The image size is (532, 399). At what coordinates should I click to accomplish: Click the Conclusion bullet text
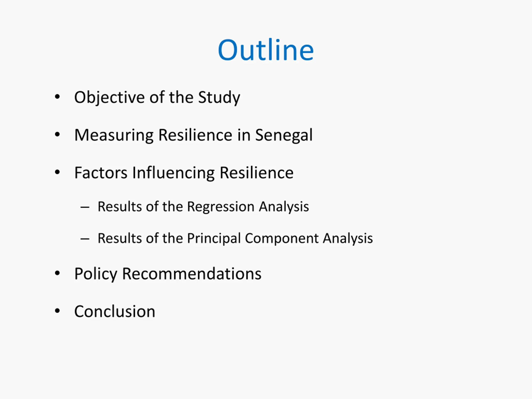pyautogui.click(x=115, y=312)
